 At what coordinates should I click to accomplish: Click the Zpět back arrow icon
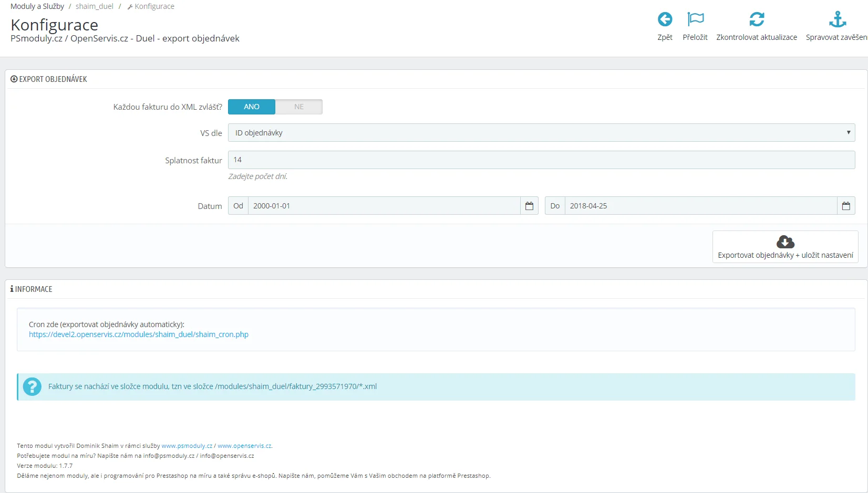pyautogui.click(x=665, y=19)
